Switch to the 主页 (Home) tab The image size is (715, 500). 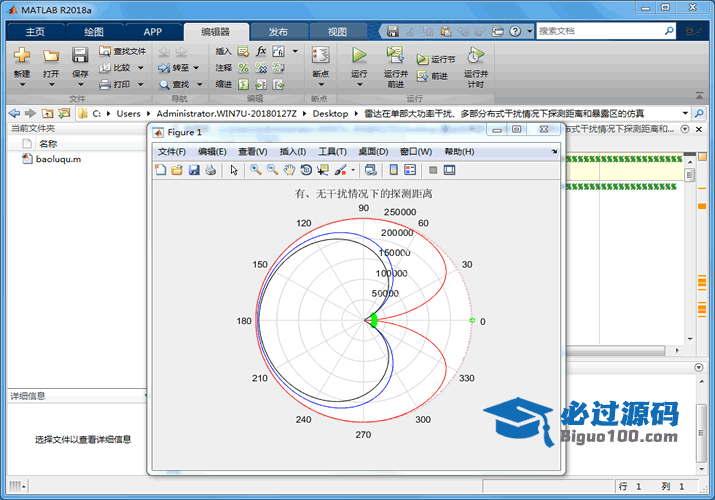[35, 31]
